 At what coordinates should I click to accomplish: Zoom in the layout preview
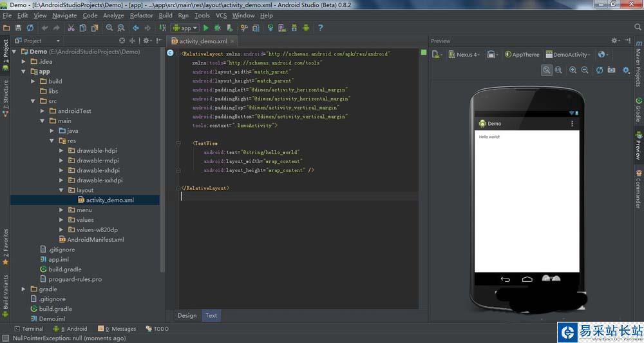click(x=573, y=70)
